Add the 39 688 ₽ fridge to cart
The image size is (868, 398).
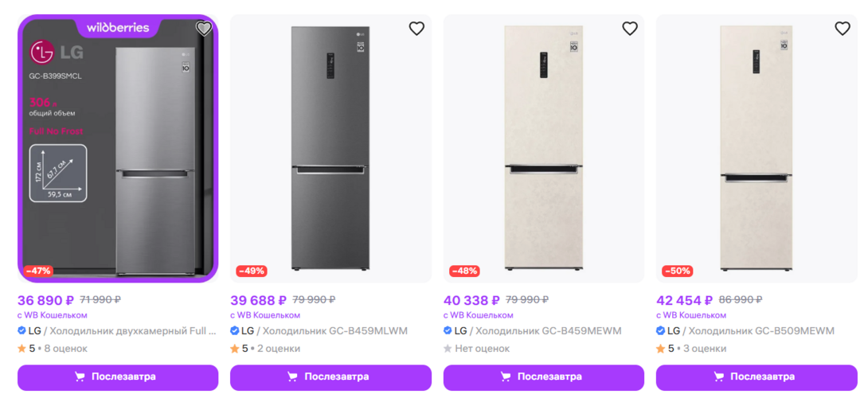[x=330, y=377]
